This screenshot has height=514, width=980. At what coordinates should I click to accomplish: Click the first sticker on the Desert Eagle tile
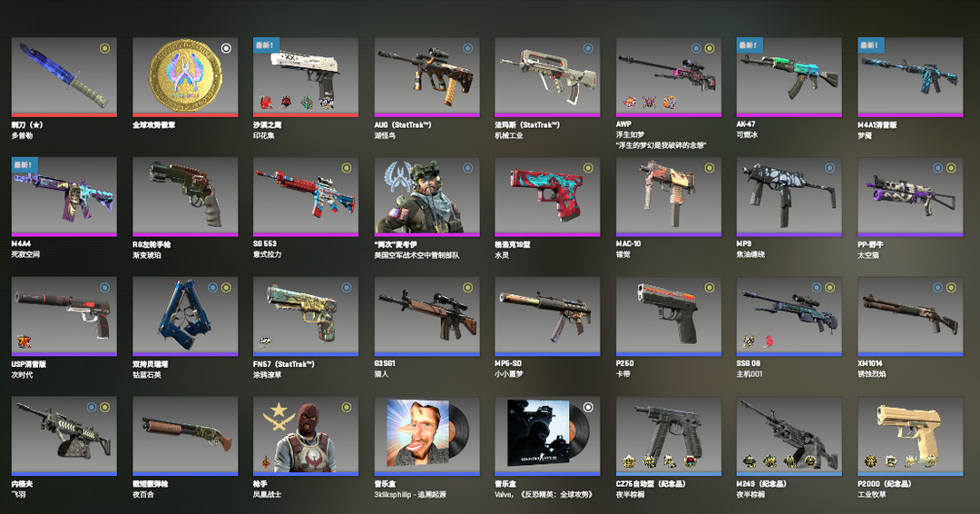point(266,102)
